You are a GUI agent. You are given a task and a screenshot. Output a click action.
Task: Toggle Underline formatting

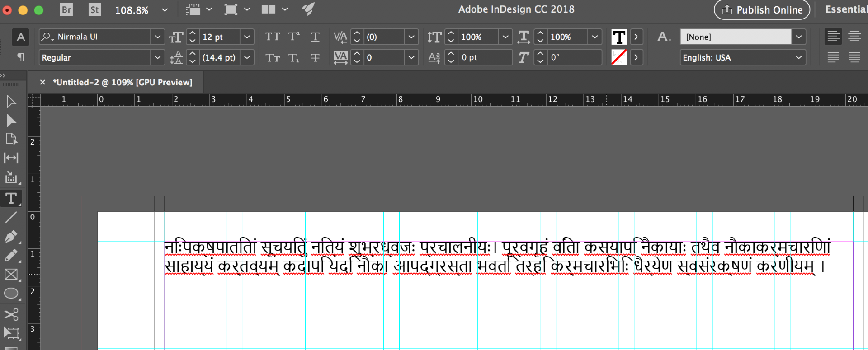point(316,37)
